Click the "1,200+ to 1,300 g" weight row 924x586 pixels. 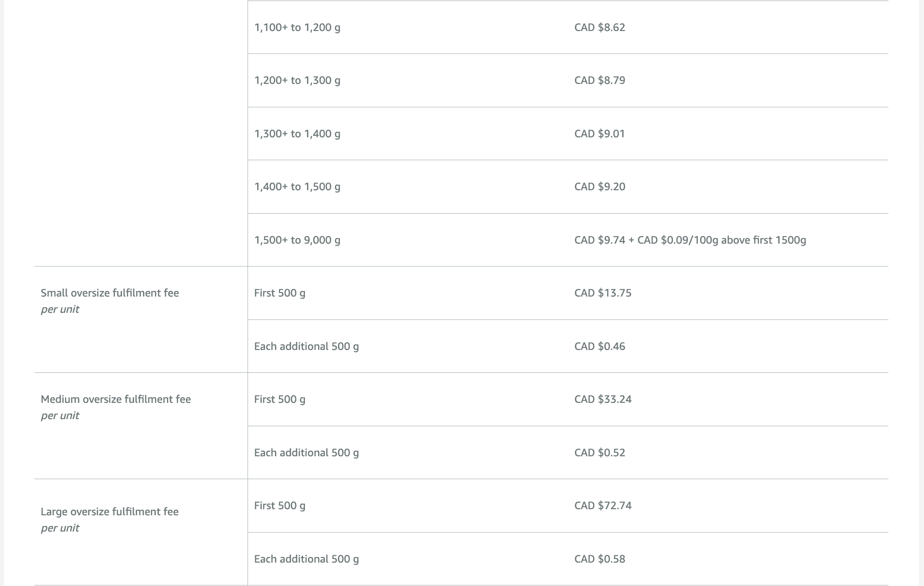tap(297, 80)
